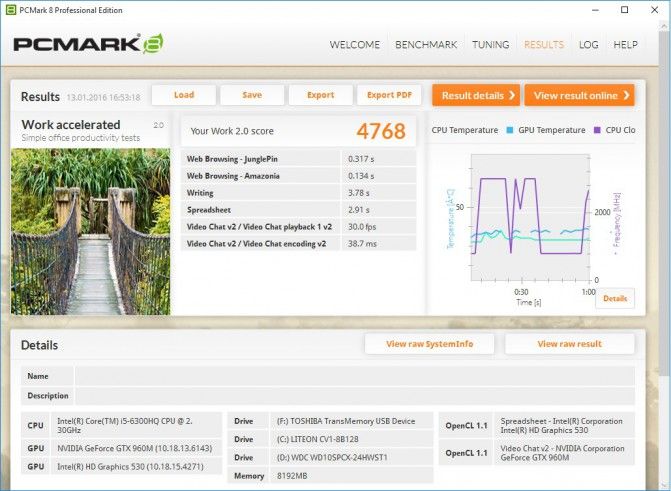Click Web Browsing - JunglePin row
Screen dimensions: 671x491
298,159
